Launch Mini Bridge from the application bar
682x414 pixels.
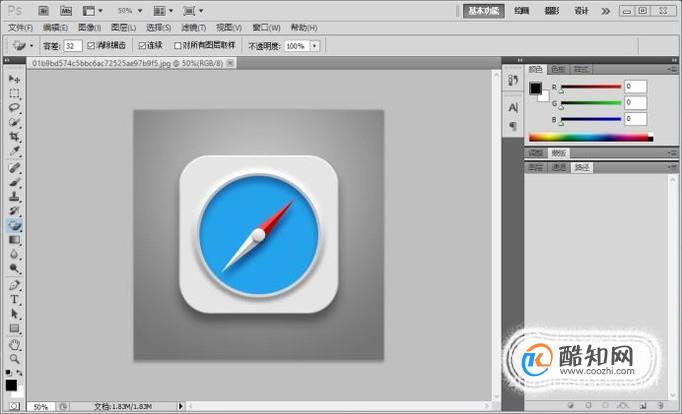click(x=66, y=11)
